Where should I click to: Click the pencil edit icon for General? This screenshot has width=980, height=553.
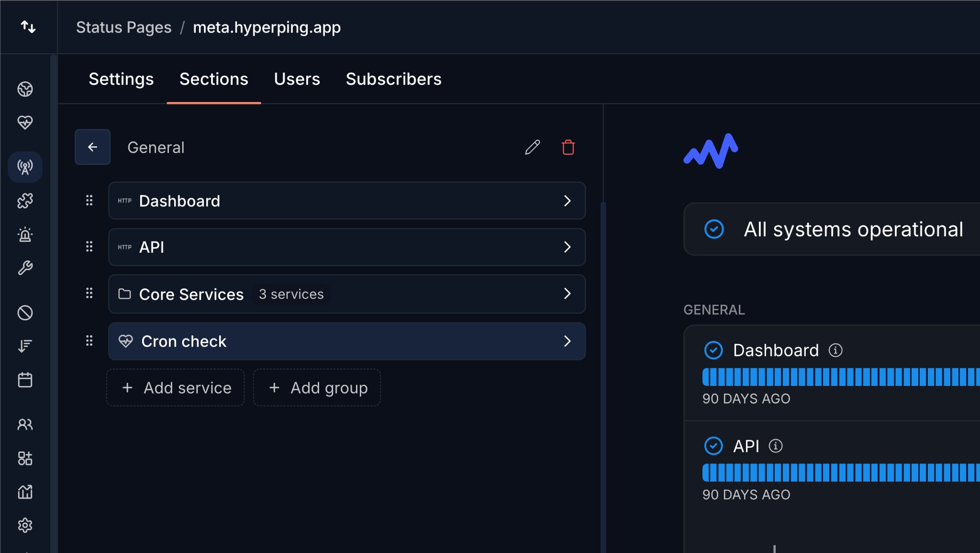[x=532, y=147]
